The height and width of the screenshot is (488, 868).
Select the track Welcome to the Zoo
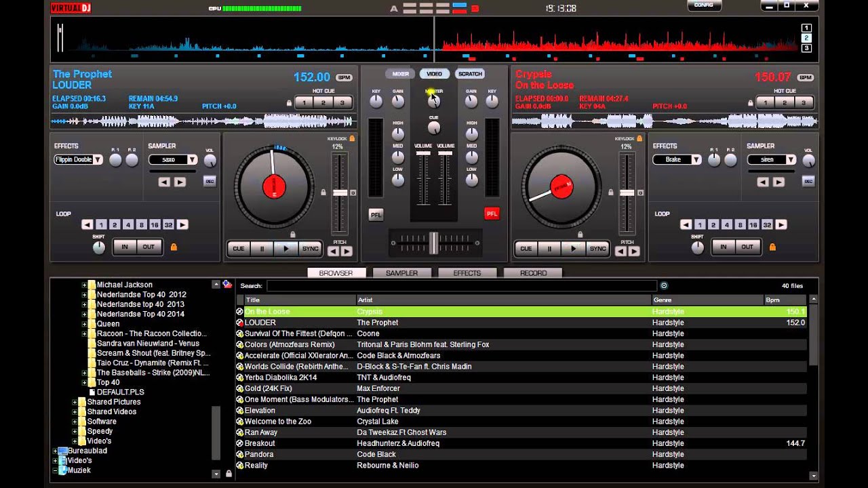coord(521,422)
